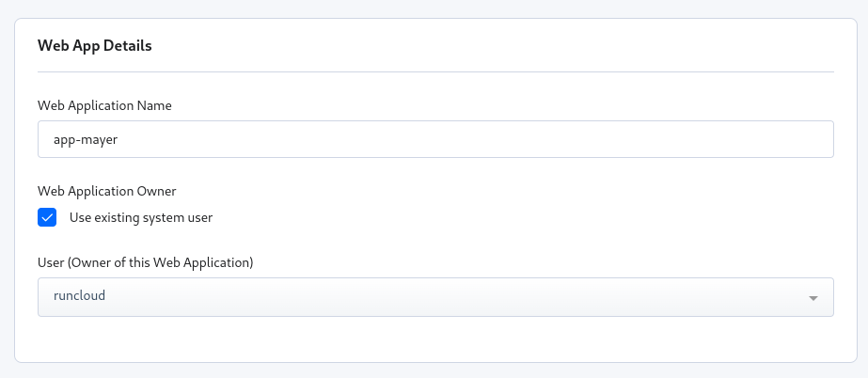The image size is (868, 378).
Task: Click the 'Web Application Name' label
Action: coord(104,105)
